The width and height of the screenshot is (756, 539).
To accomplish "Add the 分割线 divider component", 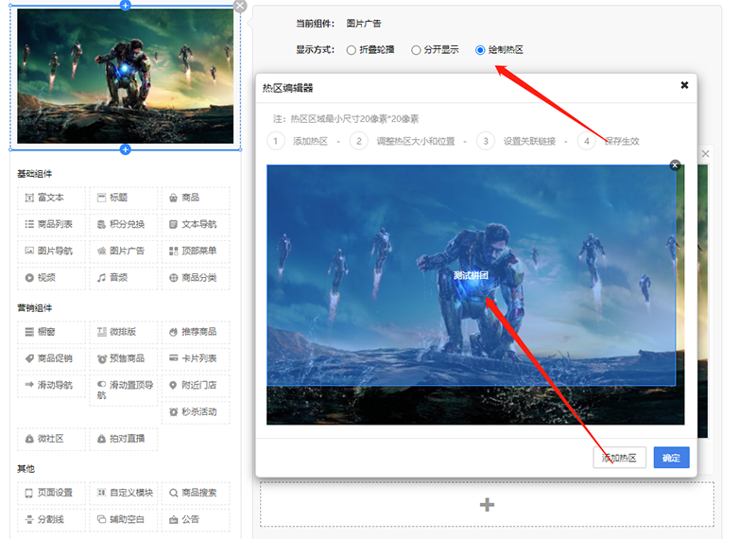I will [x=51, y=520].
